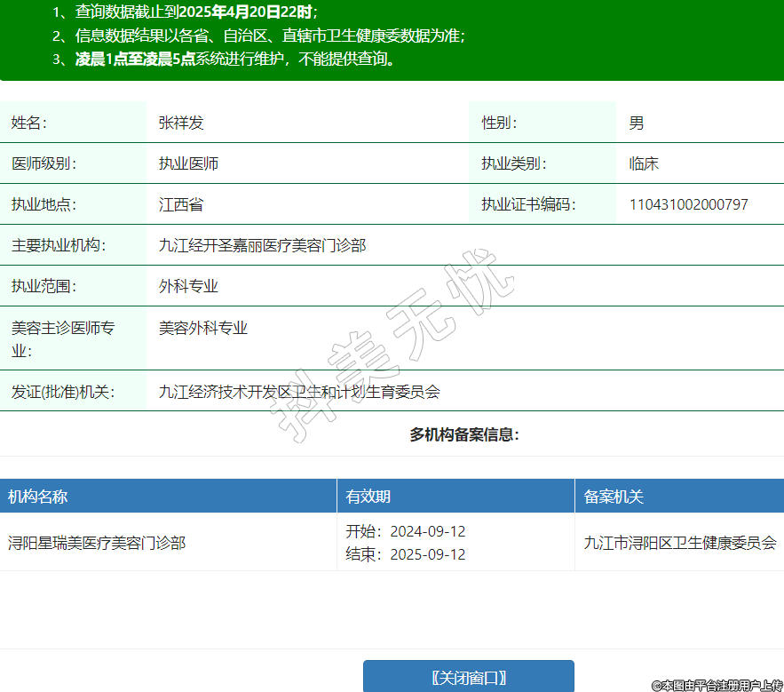Image resolution: width=784 pixels, height=692 pixels.
Task: Click certificate number 110431002000797
Action: click(x=688, y=205)
